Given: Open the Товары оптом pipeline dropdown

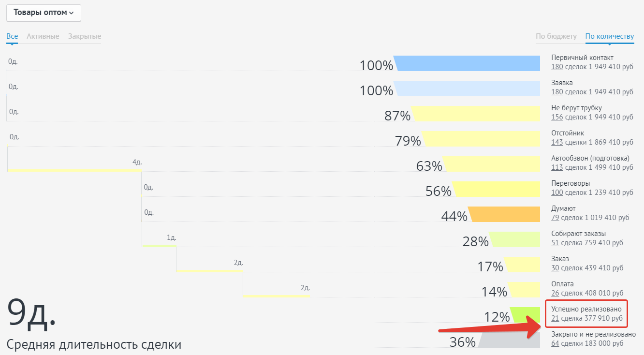Looking at the screenshot, I should pyautogui.click(x=44, y=13).
